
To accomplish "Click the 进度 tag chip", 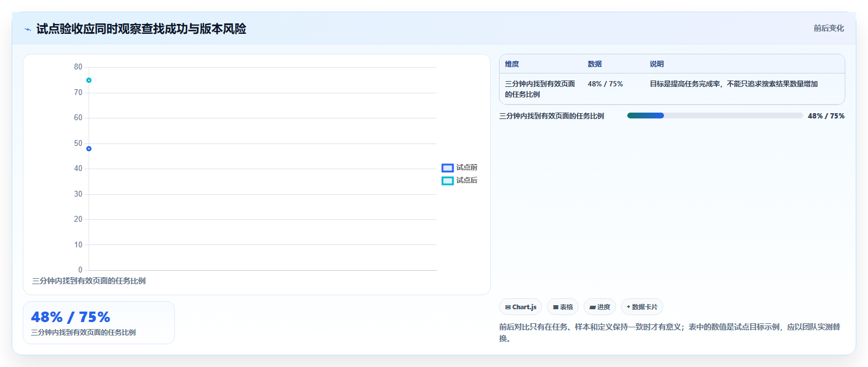I will click(600, 307).
